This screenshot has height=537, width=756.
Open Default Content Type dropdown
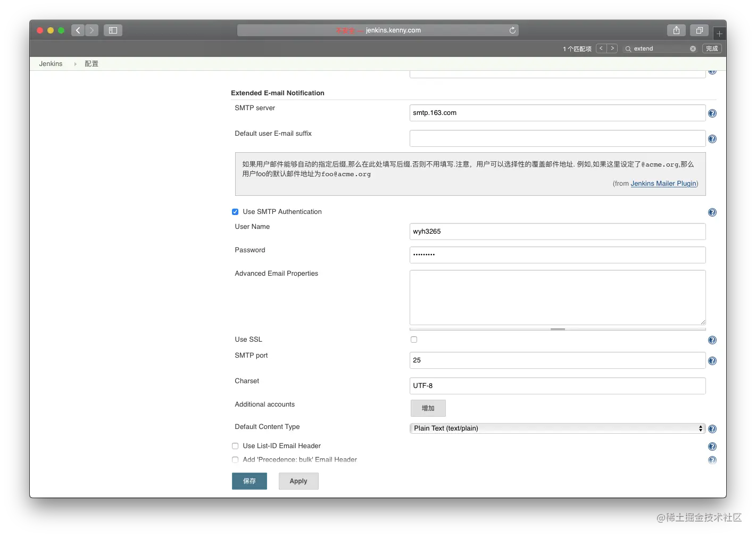(x=558, y=428)
